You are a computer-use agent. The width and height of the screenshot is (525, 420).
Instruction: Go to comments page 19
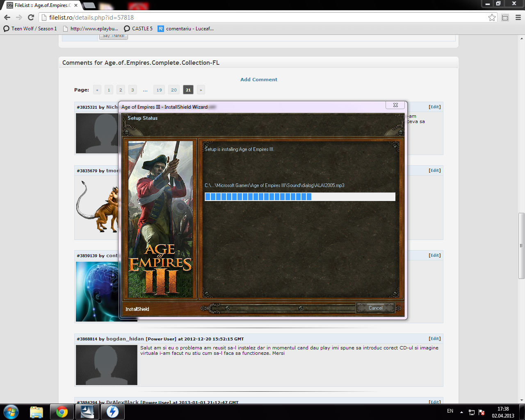[x=159, y=90]
